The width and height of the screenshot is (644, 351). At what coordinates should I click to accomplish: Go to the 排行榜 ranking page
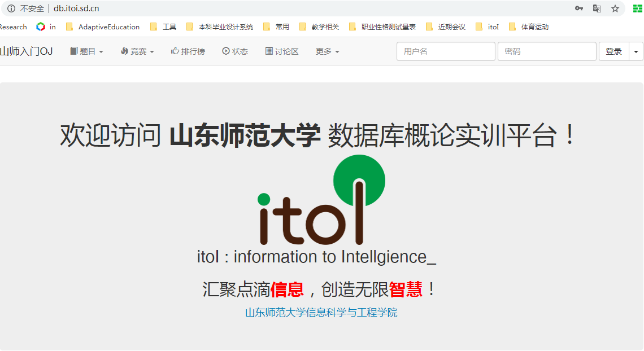tap(188, 51)
